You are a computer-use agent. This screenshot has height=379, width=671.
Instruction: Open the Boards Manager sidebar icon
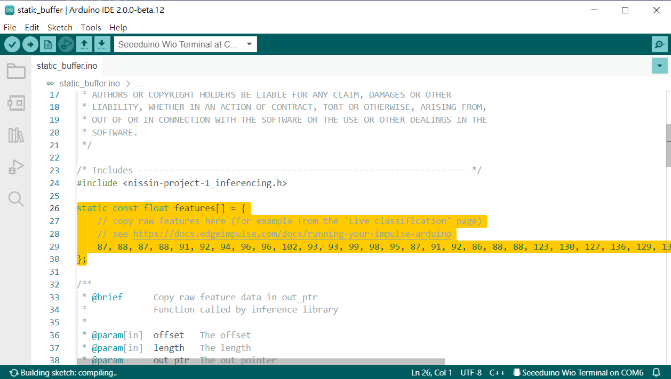point(16,103)
